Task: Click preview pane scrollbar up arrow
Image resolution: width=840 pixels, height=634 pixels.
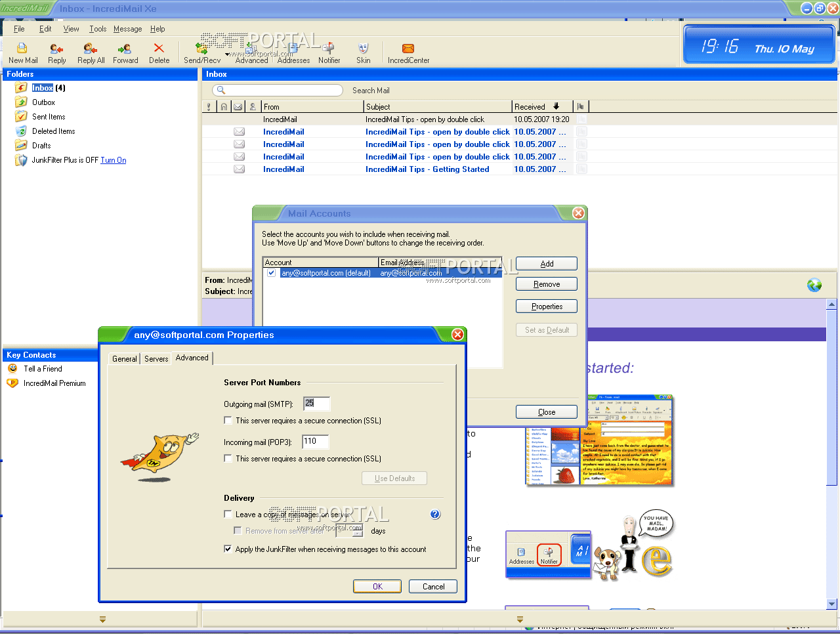Action: [x=831, y=305]
